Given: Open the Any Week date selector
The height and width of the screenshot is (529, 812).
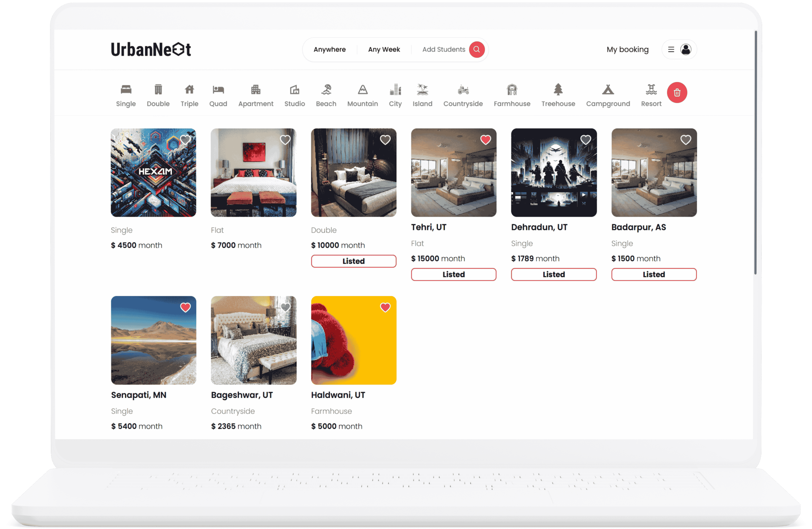Looking at the screenshot, I should coord(384,50).
